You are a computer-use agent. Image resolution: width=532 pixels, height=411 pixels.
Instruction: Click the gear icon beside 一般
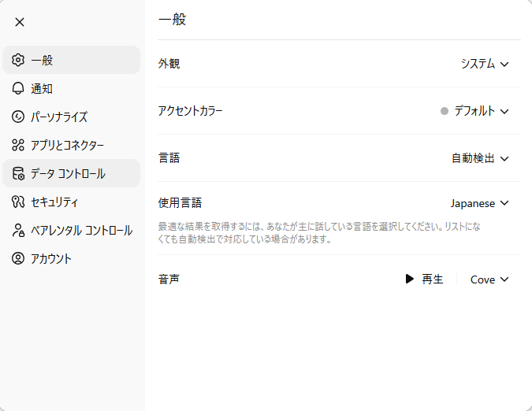18,60
